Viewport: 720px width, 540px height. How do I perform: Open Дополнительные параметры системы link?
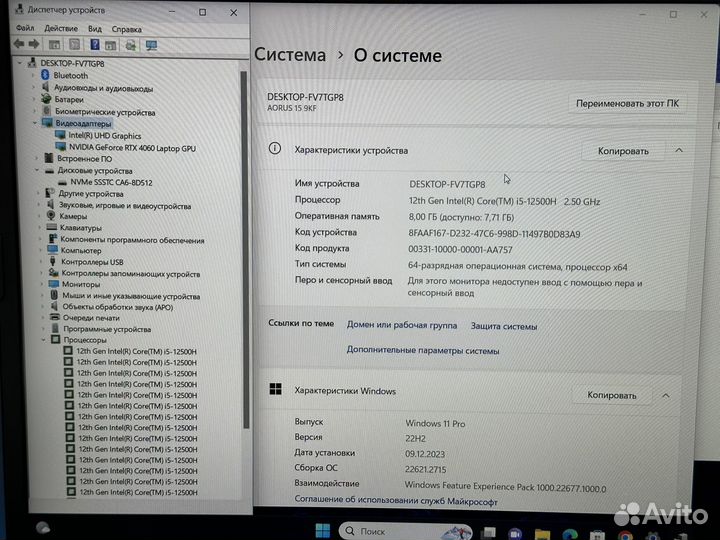coord(423,350)
